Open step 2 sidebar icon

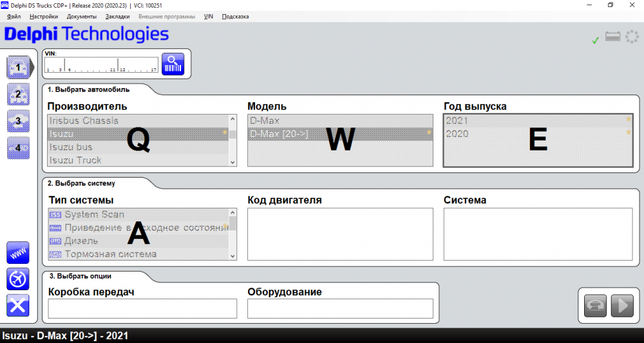point(18,95)
